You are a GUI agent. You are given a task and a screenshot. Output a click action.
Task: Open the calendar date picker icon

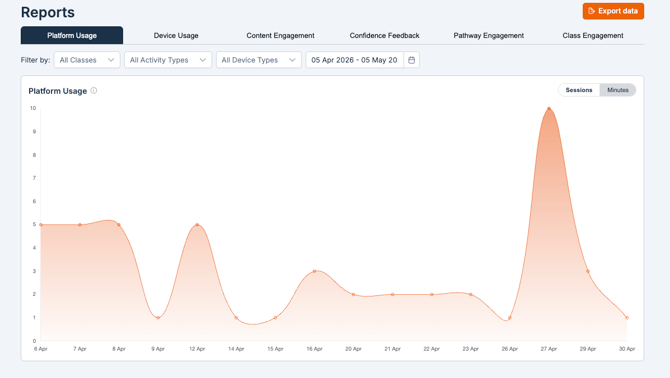411,60
